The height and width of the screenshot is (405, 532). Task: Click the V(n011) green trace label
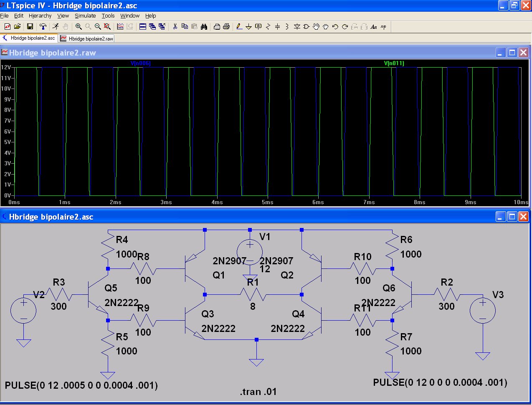(x=394, y=63)
